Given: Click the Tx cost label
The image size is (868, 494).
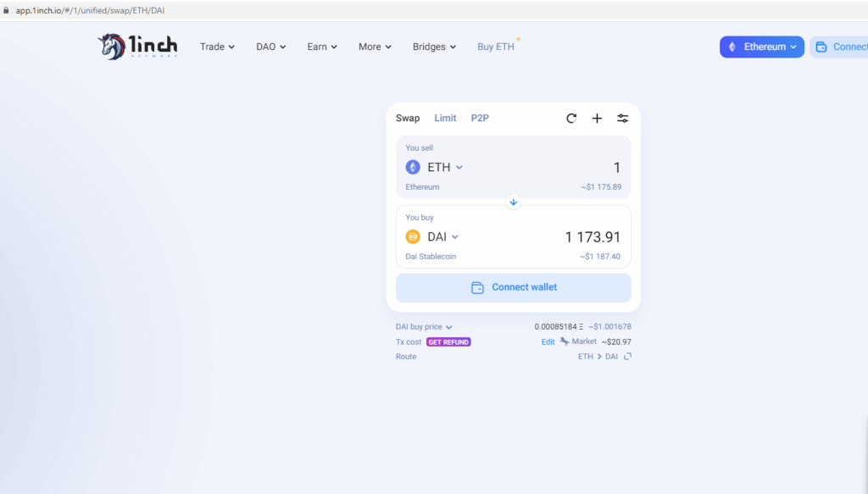Looking at the screenshot, I should (409, 341).
